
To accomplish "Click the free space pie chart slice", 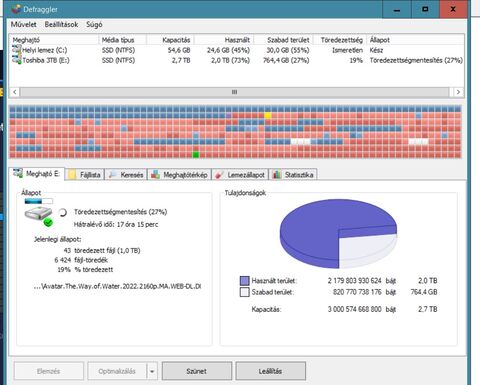I will 367,248.
